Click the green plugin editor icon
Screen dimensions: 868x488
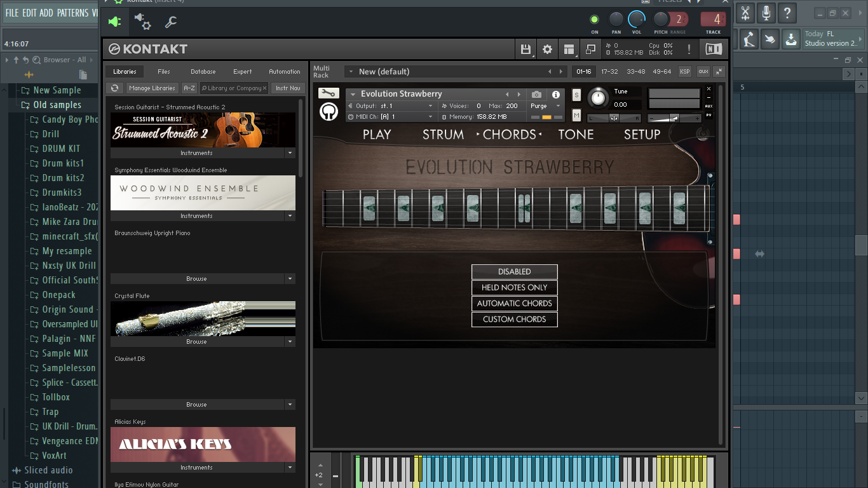[114, 22]
